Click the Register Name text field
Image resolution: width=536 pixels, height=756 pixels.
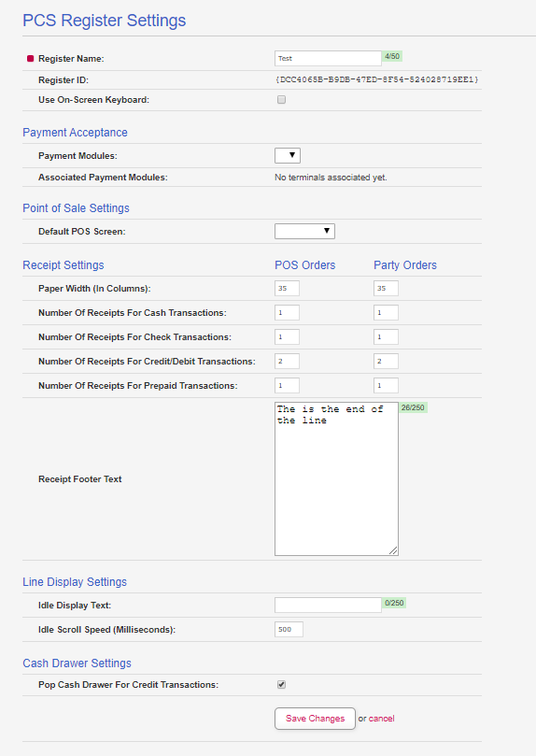[328, 58]
